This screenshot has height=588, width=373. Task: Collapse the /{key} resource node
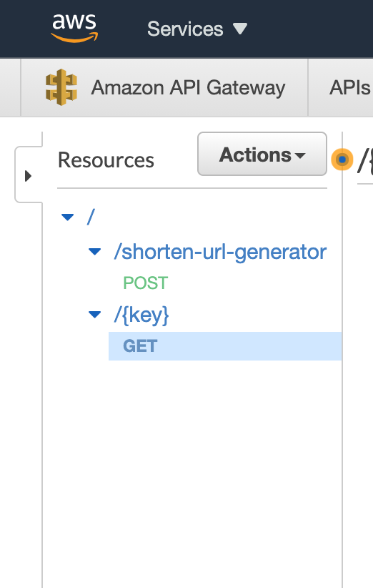95,314
